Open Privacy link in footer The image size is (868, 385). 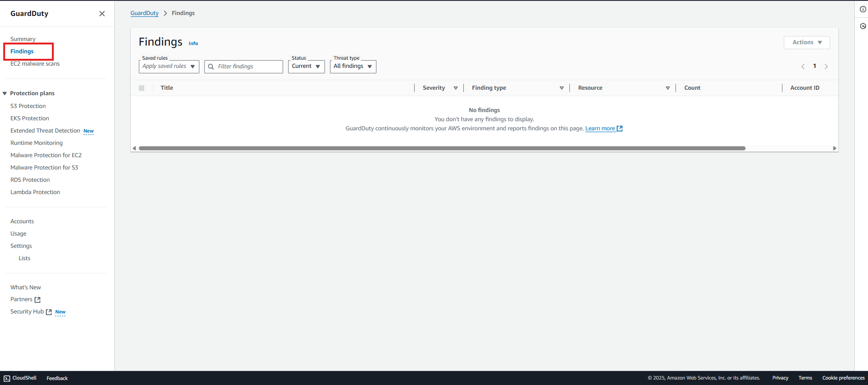pos(780,378)
